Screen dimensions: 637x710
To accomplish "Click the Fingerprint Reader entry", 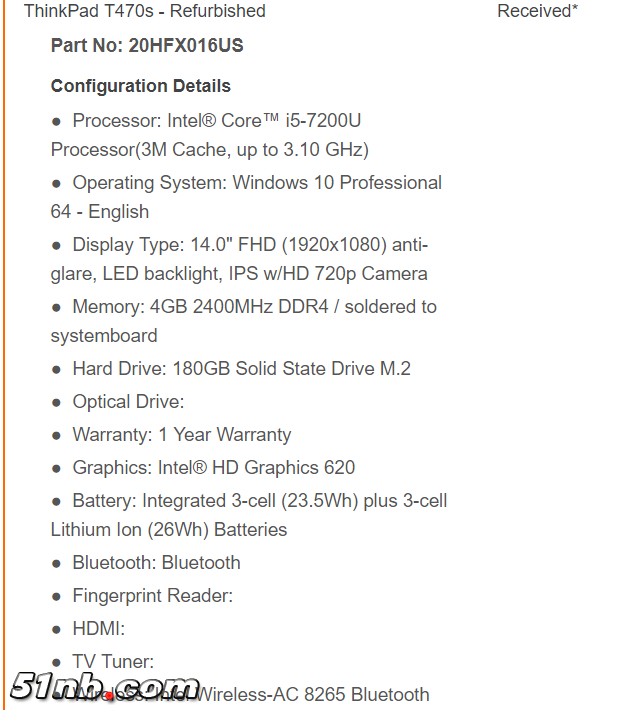I will click(152, 595).
